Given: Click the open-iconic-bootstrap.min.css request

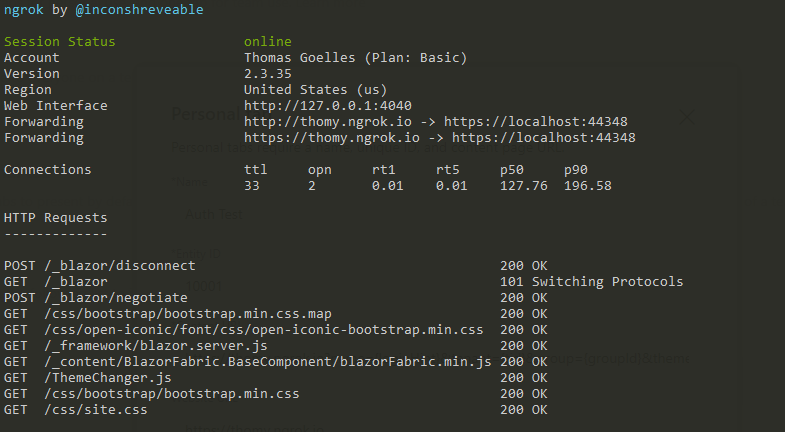Looking at the screenshot, I should (275, 330).
